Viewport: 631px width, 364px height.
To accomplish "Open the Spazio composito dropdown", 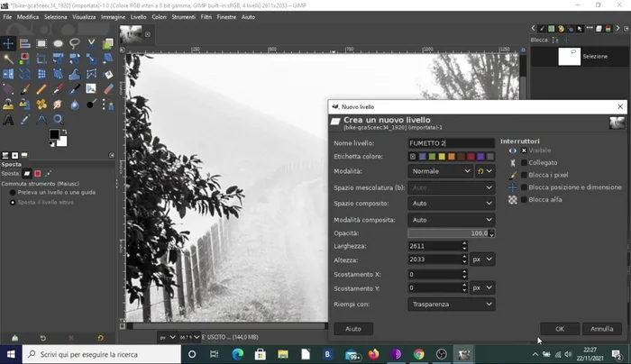I will coord(451,204).
